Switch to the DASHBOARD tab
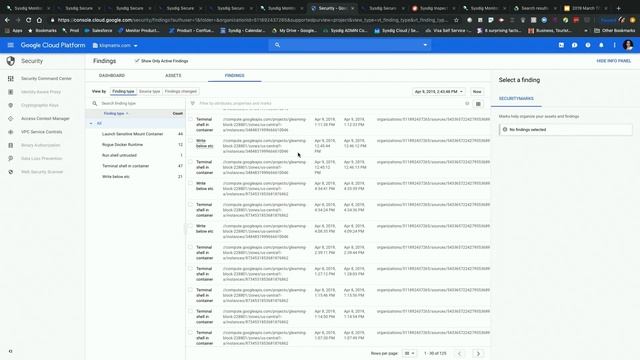 (x=112, y=76)
